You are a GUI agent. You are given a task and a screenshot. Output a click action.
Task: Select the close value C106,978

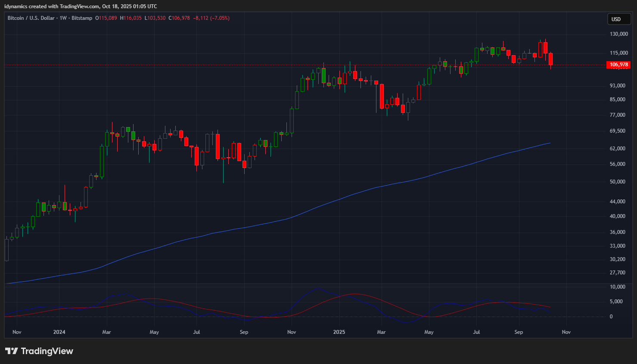tap(179, 18)
